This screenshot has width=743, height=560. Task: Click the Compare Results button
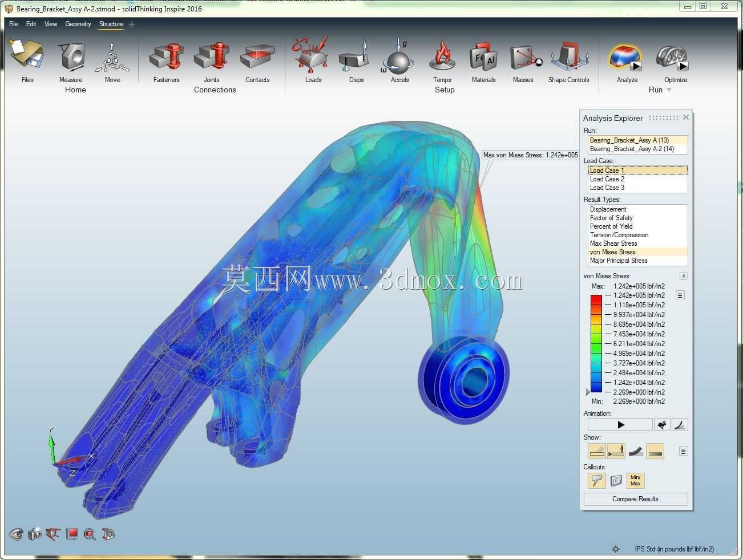coord(635,499)
